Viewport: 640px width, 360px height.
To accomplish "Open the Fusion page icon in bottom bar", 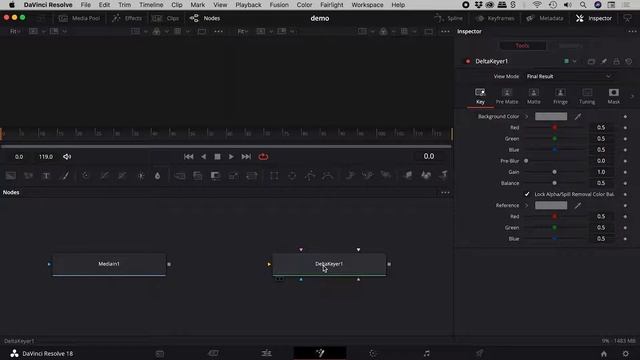I will pyautogui.click(x=320, y=353).
